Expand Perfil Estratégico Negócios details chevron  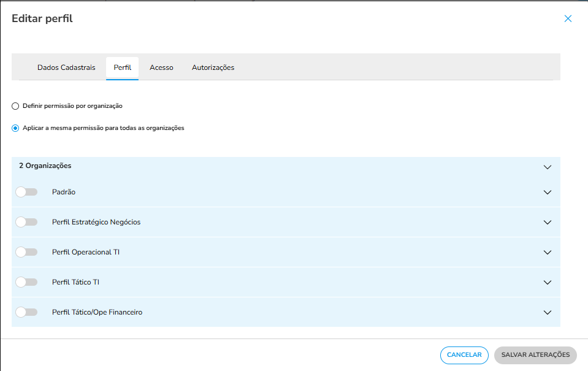(x=547, y=223)
